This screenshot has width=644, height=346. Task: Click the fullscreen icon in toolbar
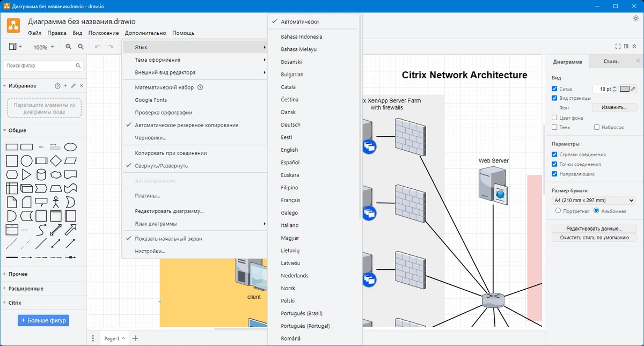coord(618,47)
